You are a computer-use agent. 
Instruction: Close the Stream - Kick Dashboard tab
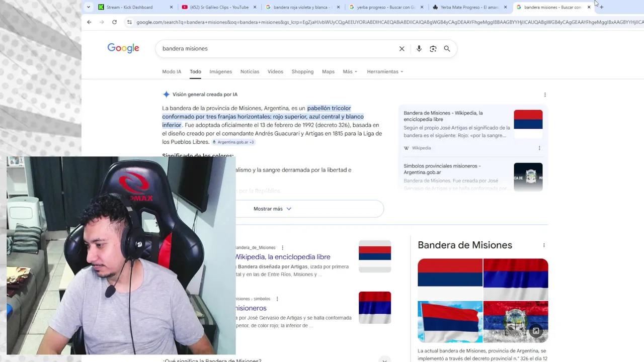coord(171,7)
